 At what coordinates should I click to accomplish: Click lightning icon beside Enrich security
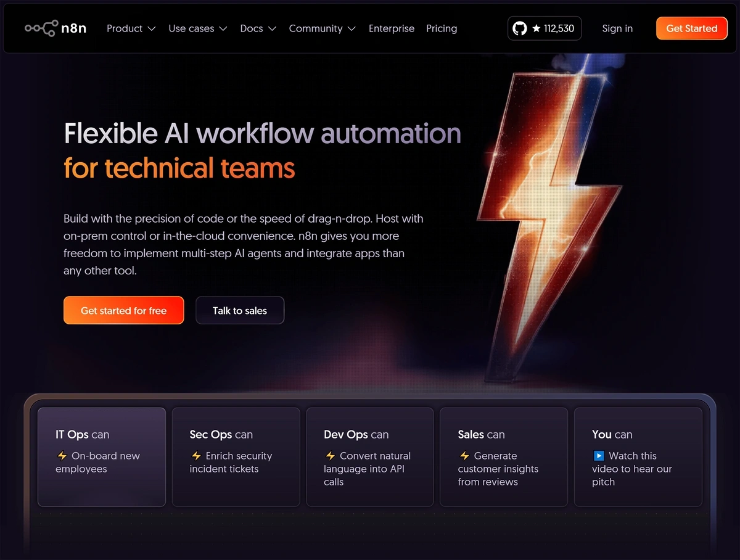point(196,456)
